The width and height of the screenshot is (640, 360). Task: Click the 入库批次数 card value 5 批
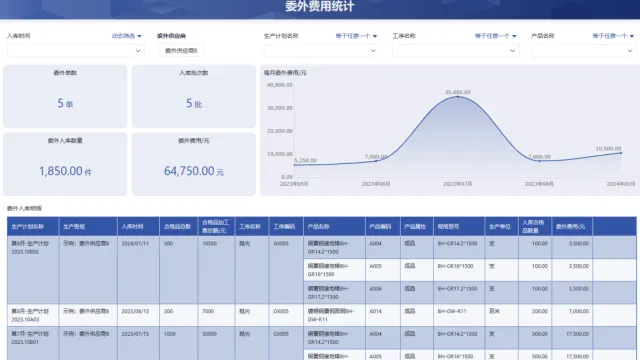coord(194,103)
